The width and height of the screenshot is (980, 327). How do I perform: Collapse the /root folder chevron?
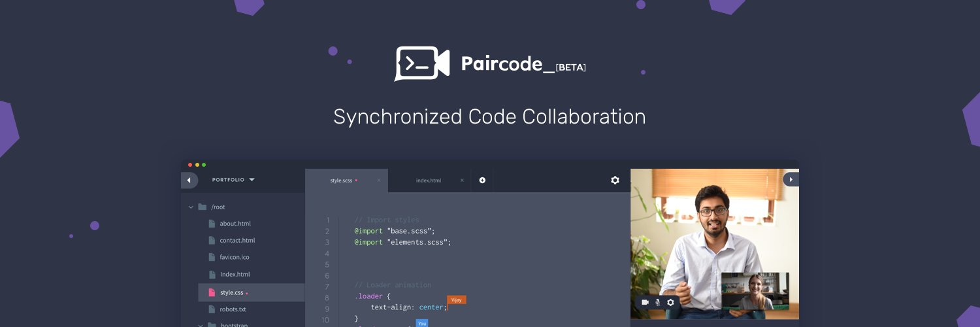191,207
